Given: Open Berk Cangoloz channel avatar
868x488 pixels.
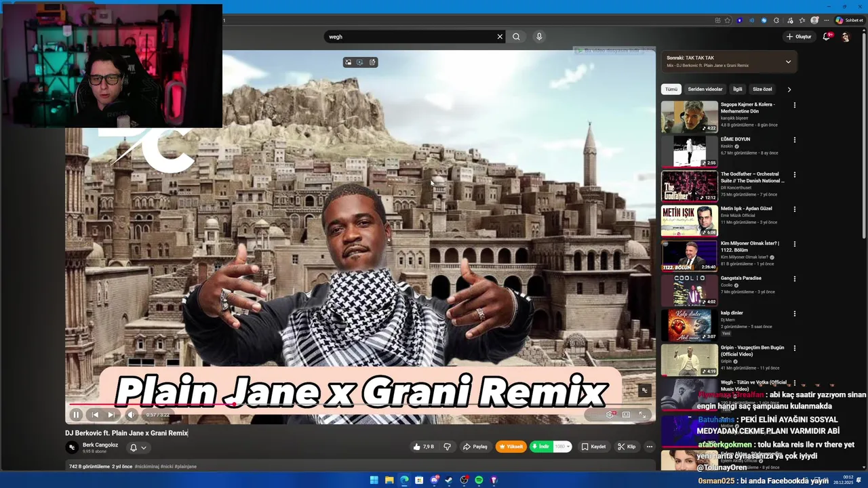Looking at the screenshot, I should point(72,447).
